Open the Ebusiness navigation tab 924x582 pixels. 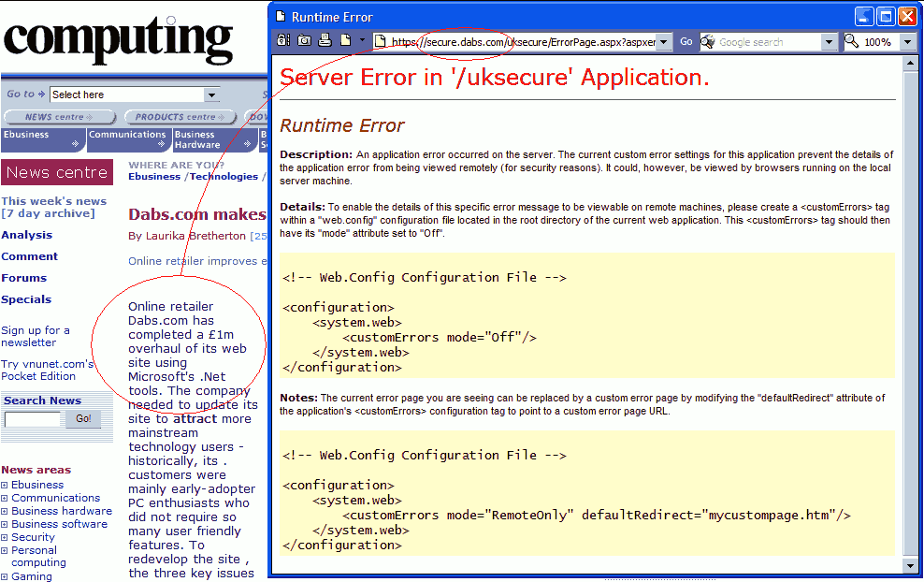[x=44, y=139]
